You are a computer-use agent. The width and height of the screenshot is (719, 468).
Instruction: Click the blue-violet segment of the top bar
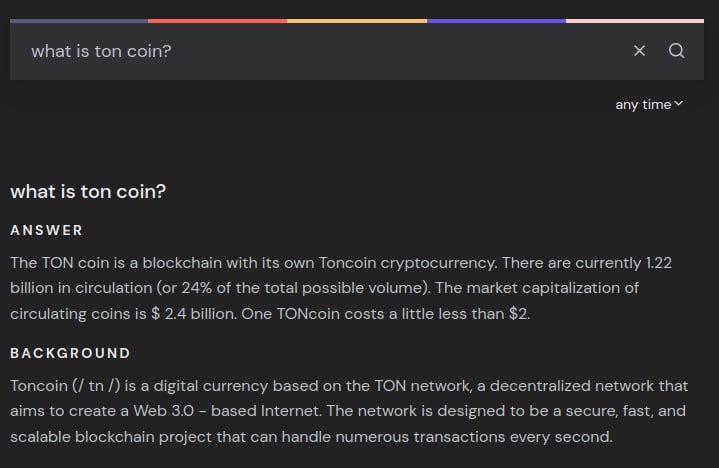point(496,20)
